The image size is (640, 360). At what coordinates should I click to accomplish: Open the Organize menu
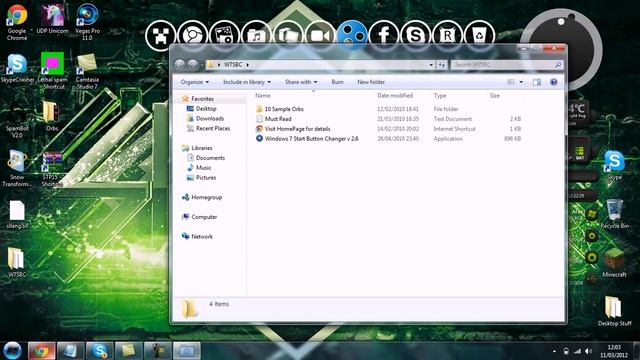195,82
